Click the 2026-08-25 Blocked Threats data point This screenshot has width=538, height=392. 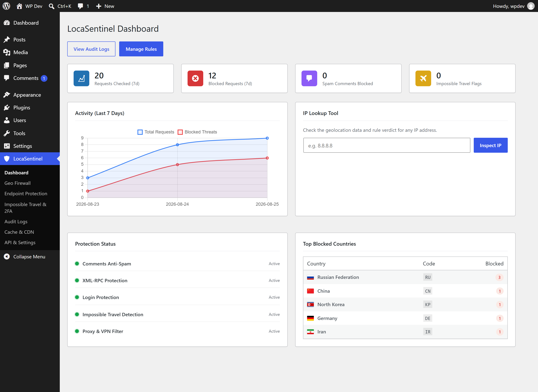(267, 158)
